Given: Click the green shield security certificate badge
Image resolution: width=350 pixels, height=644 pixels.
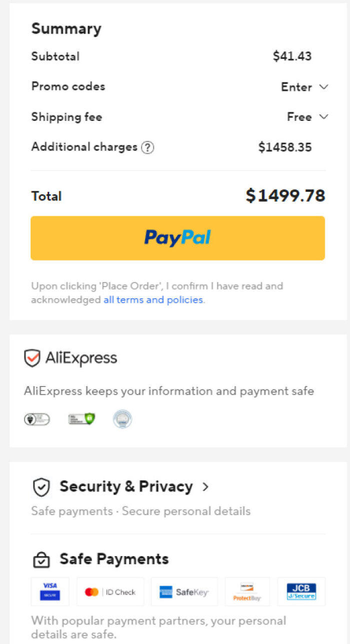Looking at the screenshot, I should coord(81,419).
